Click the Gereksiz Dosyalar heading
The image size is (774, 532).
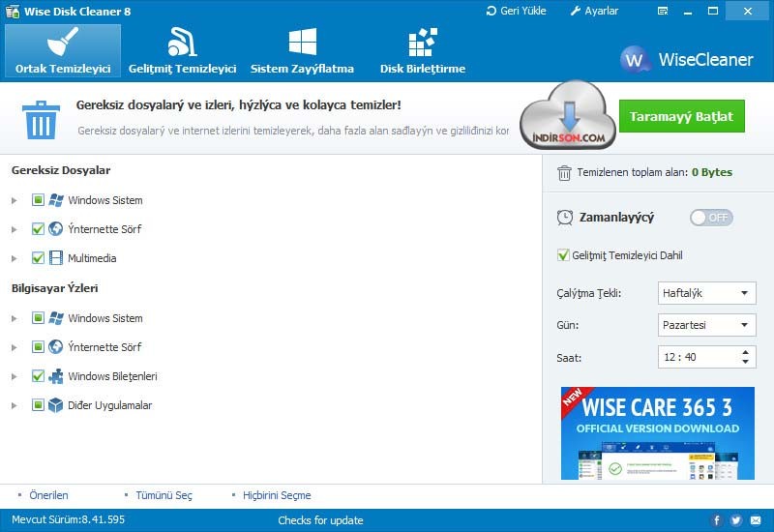tap(61, 170)
